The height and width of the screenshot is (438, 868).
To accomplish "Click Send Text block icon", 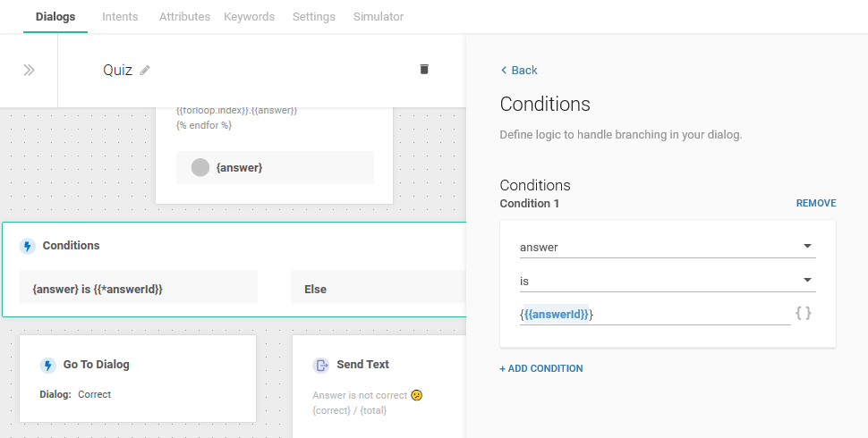I will tap(320, 365).
